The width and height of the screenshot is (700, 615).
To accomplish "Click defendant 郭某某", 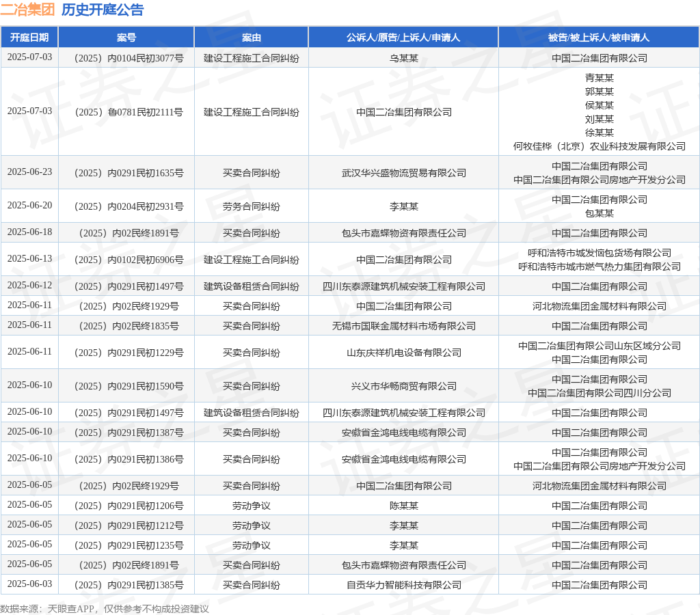I will [599, 92].
